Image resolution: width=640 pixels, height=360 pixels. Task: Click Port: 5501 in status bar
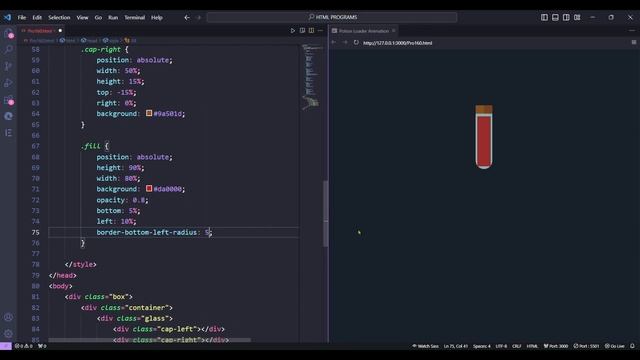(x=586, y=346)
